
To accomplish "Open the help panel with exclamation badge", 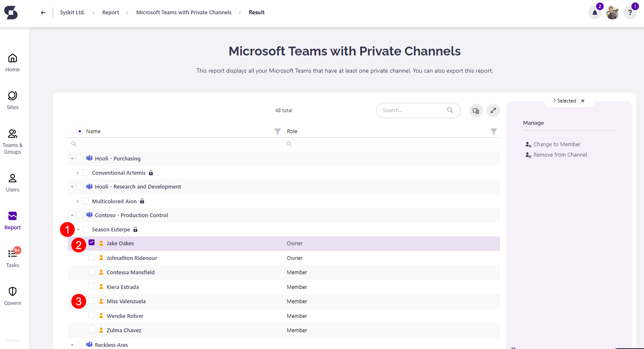I will (x=630, y=13).
